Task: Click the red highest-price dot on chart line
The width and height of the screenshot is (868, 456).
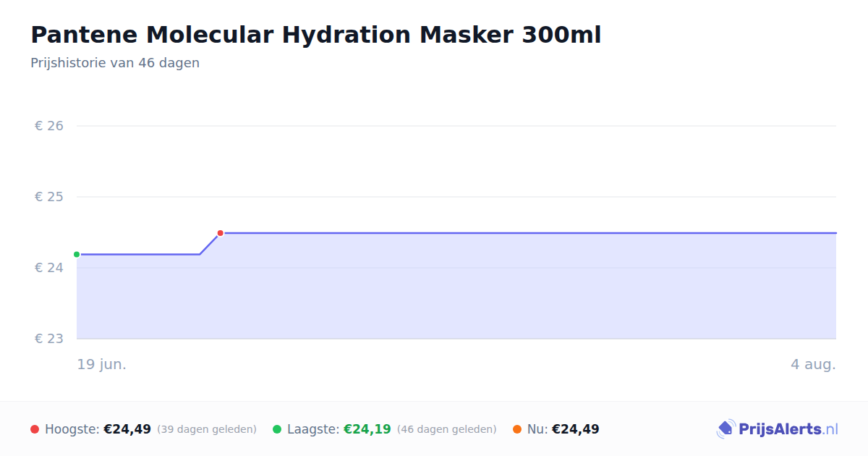Action: point(221,233)
